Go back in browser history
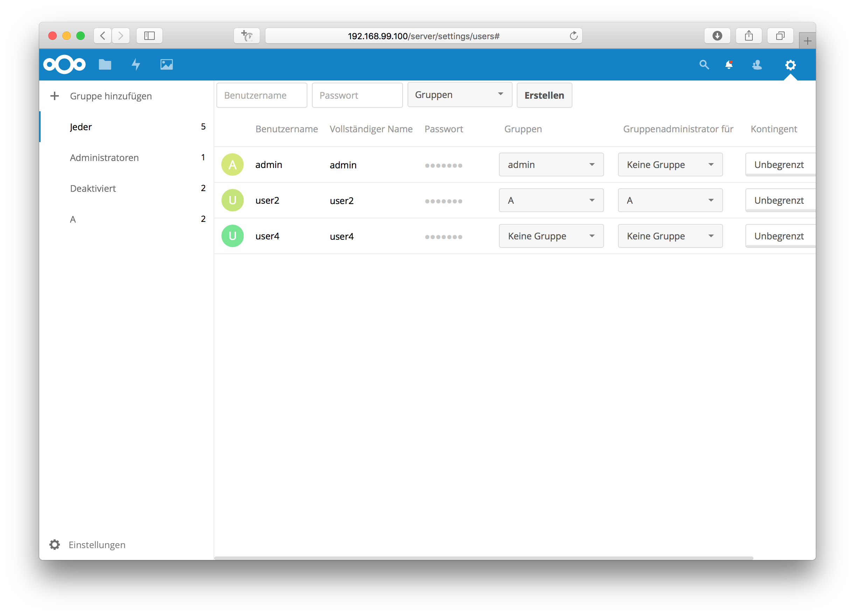This screenshot has width=855, height=616. [103, 36]
